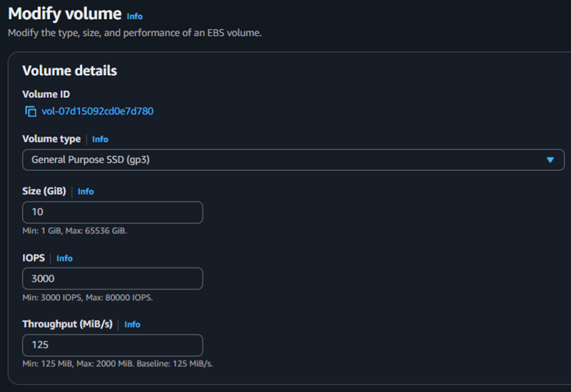View Info for Throughput (MiB/s)

click(132, 324)
